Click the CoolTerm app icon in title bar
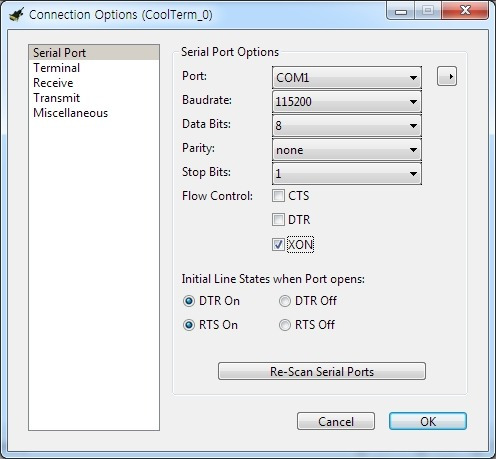The height and width of the screenshot is (459, 496). (x=16, y=14)
